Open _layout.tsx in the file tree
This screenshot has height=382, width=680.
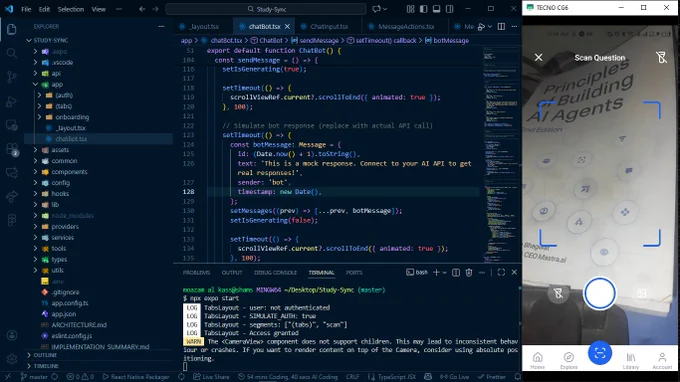click(x=71, y=128)
